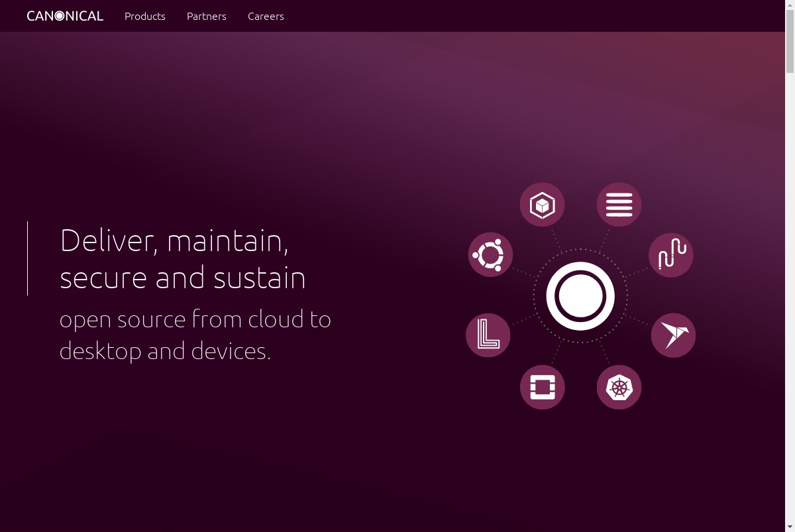Click the Ubuntu circle-of-friends icon
The height and width of the screenshot is (532, 795).
tap(490, 254)
